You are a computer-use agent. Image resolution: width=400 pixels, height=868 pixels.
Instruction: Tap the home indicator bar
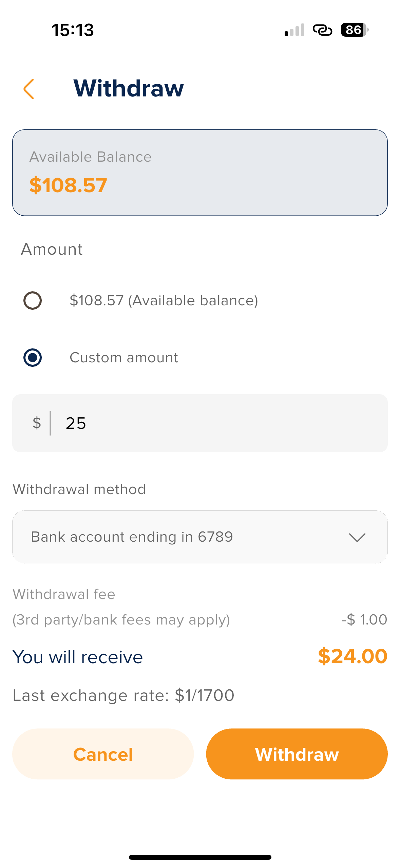200,857
